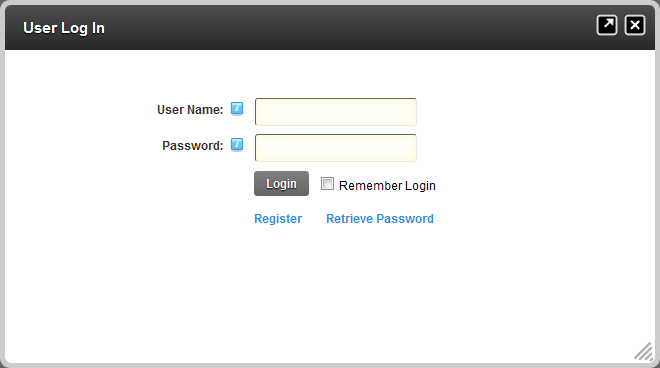
Task: Close the User Log In dialog
Action: [x=635, y=25]
